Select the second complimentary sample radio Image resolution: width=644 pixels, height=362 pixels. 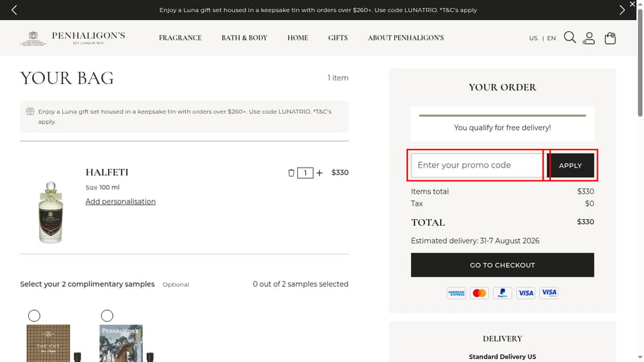coord(107,316)
